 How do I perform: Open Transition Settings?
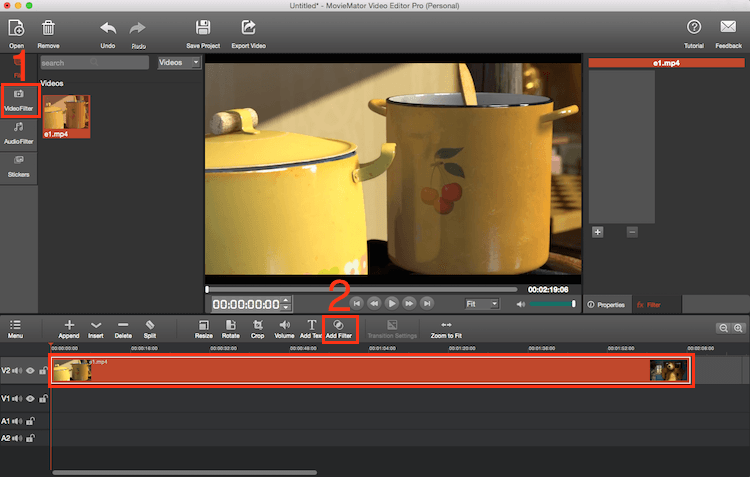click(x=392, y=329)
